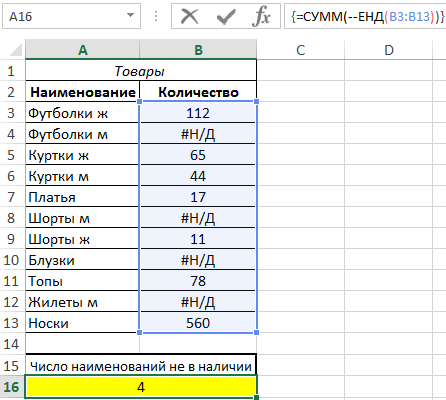The image size is (446, 400).
Task: Select cell 'Футболки ж'
Action: click(82, 113)
